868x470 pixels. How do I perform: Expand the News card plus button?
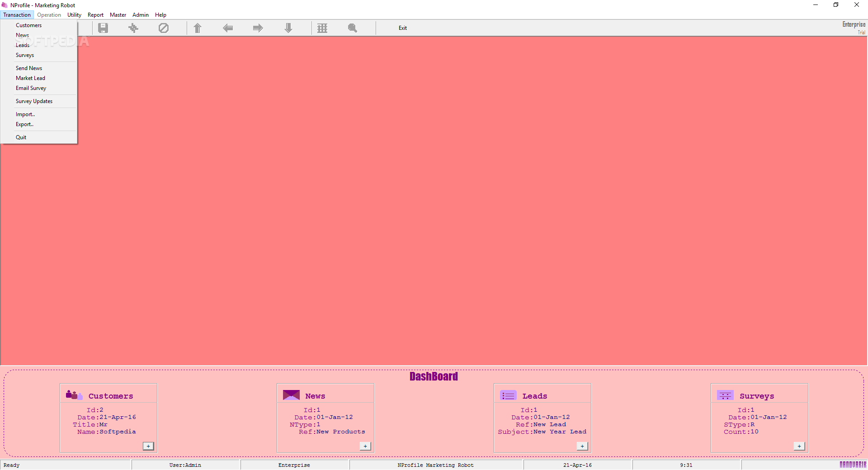point(365,446)
